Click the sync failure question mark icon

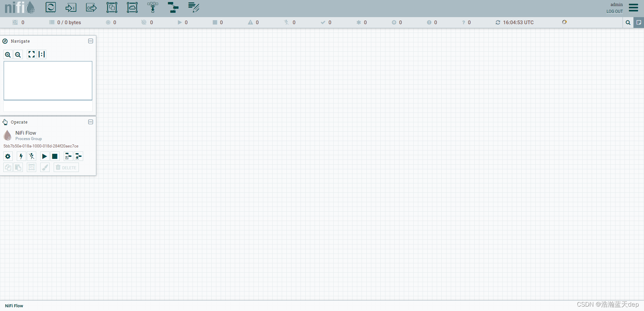(464, 23)
